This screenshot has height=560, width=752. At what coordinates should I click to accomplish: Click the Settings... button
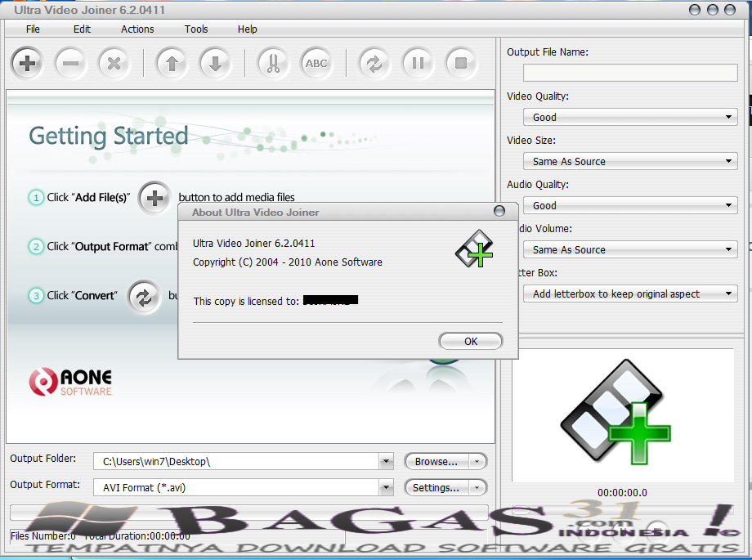[x=436, y=488]
